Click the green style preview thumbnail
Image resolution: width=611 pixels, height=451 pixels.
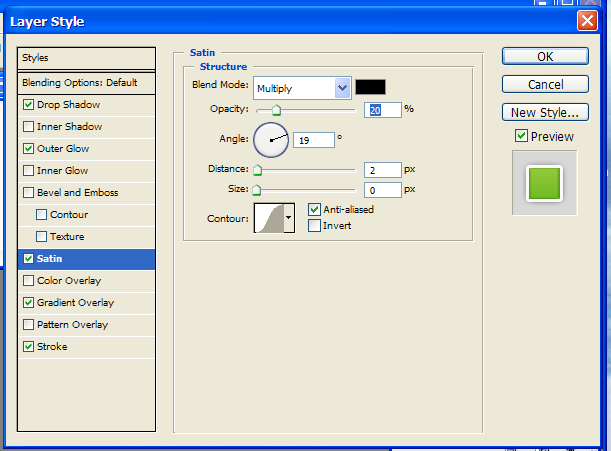pos(545,183)
